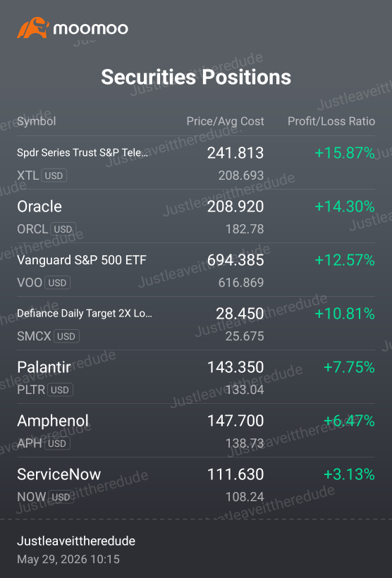The height and width of the screenshot is (578, 392).
Task: Click the Justleaveittheredude username at bottom
Action: point(76,541)
